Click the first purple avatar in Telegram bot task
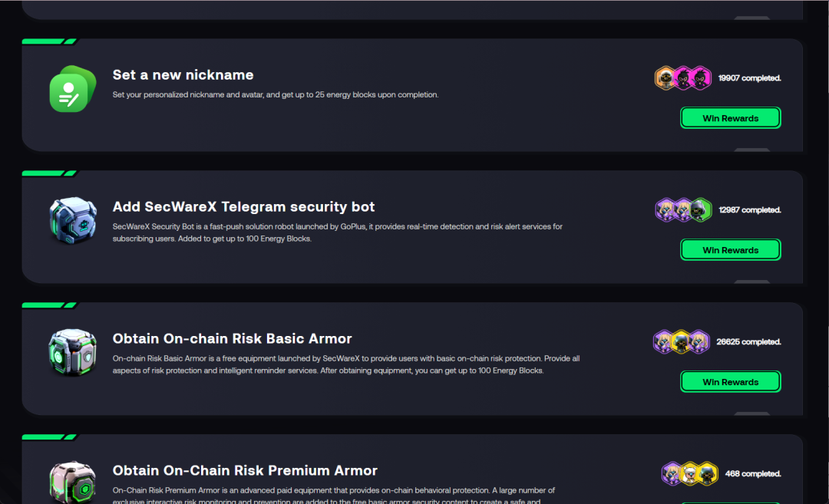The width and height of the screenshot is (829, 504). pyautogui.click(x=666, y=210)
